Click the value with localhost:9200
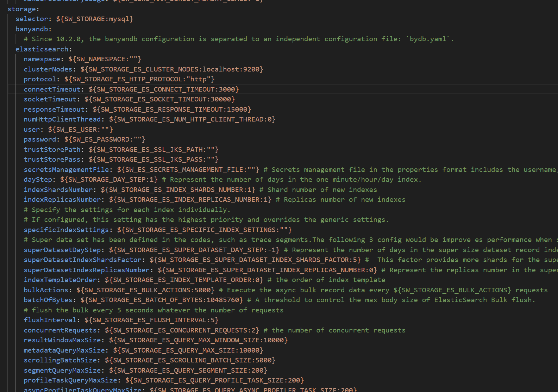This screenshot has height=392, width=558. pos(172,69)
